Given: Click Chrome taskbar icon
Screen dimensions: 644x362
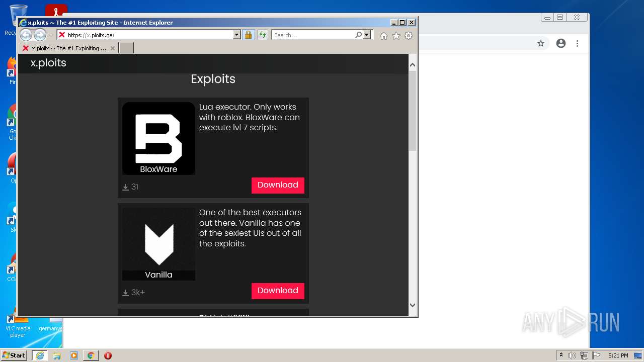Looking at the screenshot, I should (x=91, y=355).
